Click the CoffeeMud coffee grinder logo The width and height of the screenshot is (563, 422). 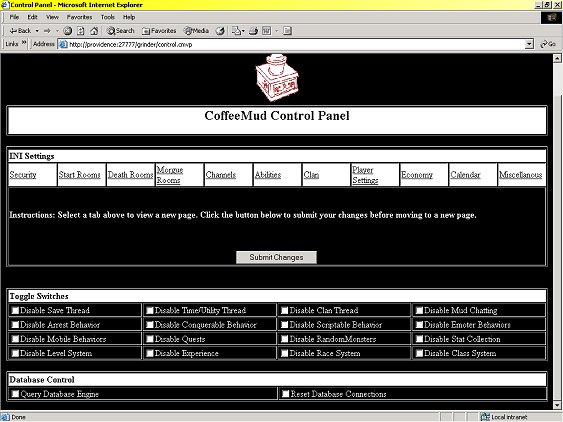tap(276, 78)
